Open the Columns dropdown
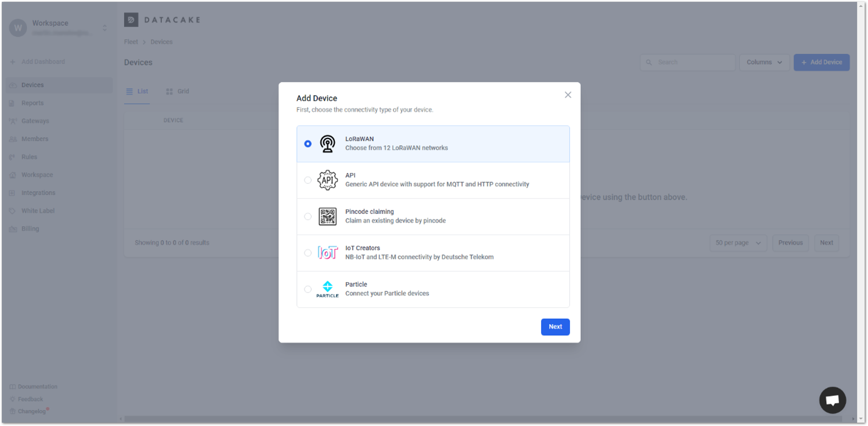This screenshot has height=426, width=868. point(764,62)
